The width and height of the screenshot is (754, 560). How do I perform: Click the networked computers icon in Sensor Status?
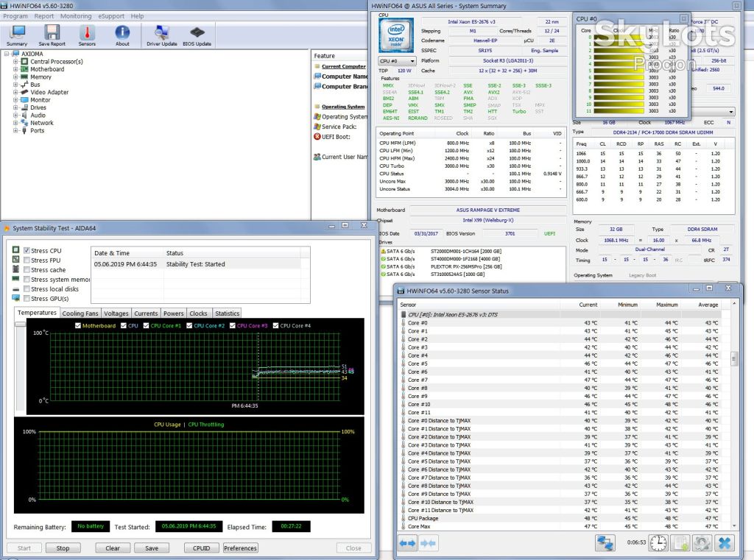(605, 543)
